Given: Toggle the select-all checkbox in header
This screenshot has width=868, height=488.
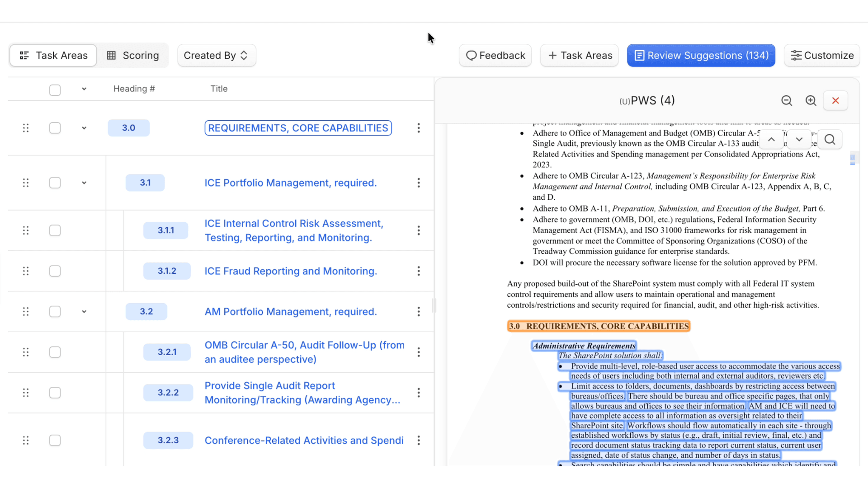Looking at the screenshot, I should pos(55,90).
